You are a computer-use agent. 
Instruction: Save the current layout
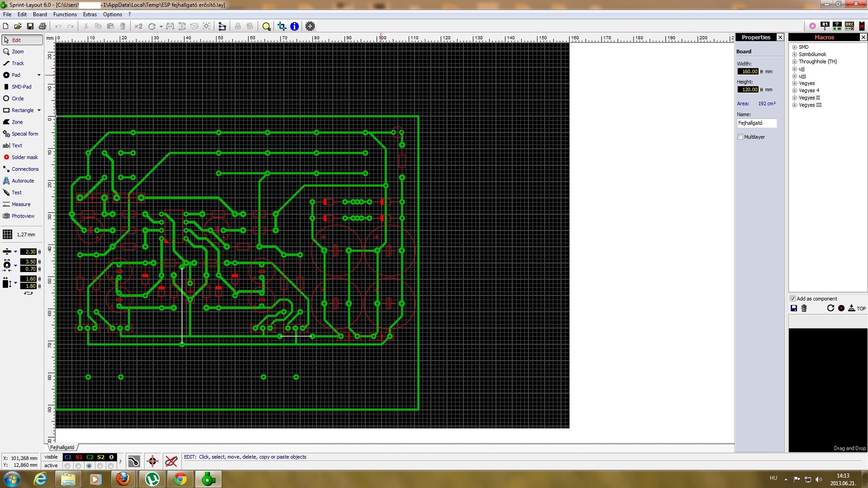tap(30, 26)
